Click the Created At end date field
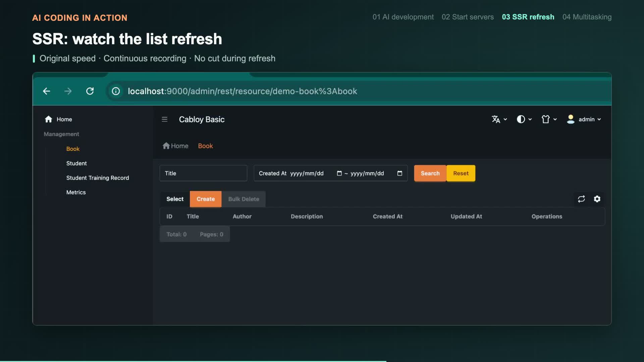Viewport: 644px width, 362px height. pyautogui.click(x=376, y=173)
